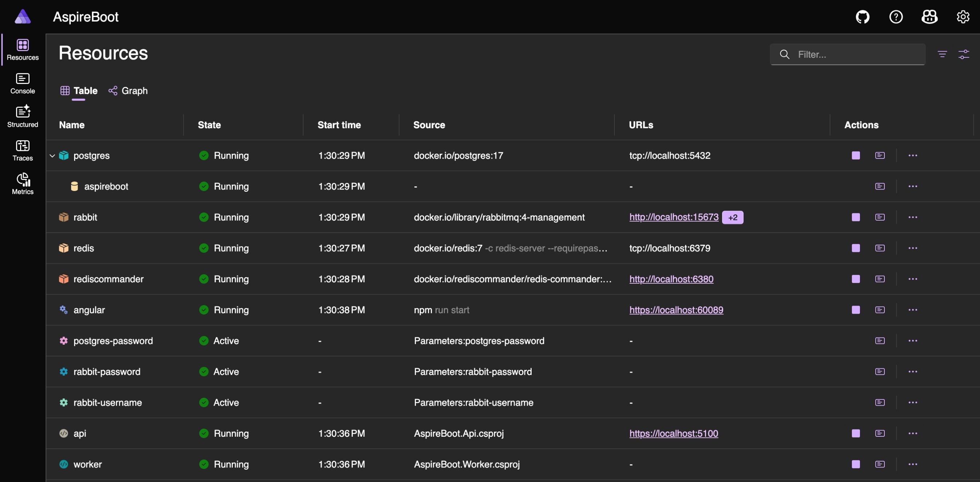
Task: Open the help question mark icon
Action: tap(896, 17)
